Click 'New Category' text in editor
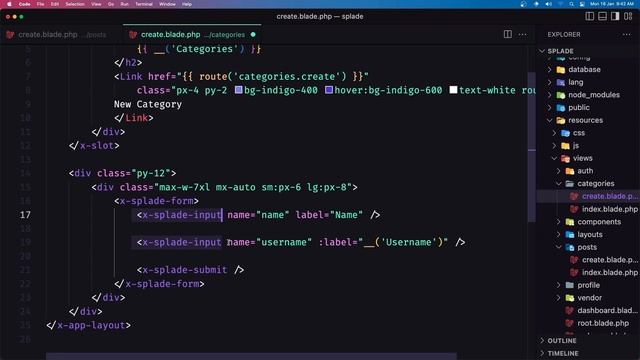The height and width of the screenshot is (360, 640). [148, 104]
